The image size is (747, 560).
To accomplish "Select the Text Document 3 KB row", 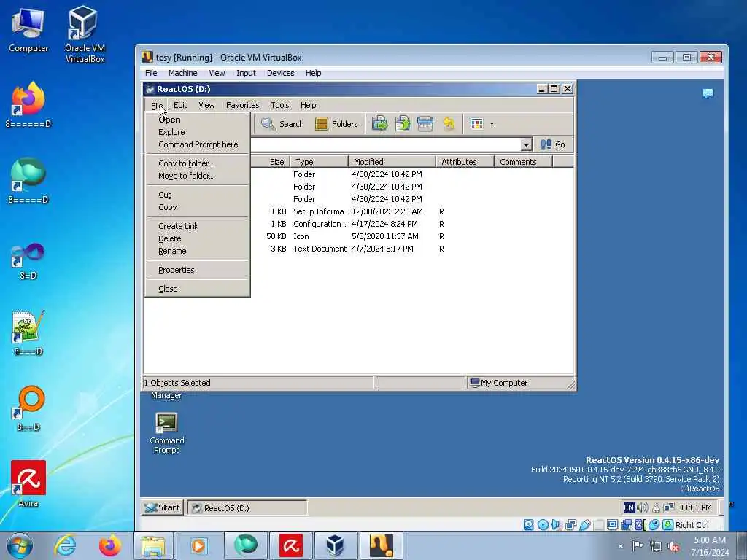I will coord(357,249).
